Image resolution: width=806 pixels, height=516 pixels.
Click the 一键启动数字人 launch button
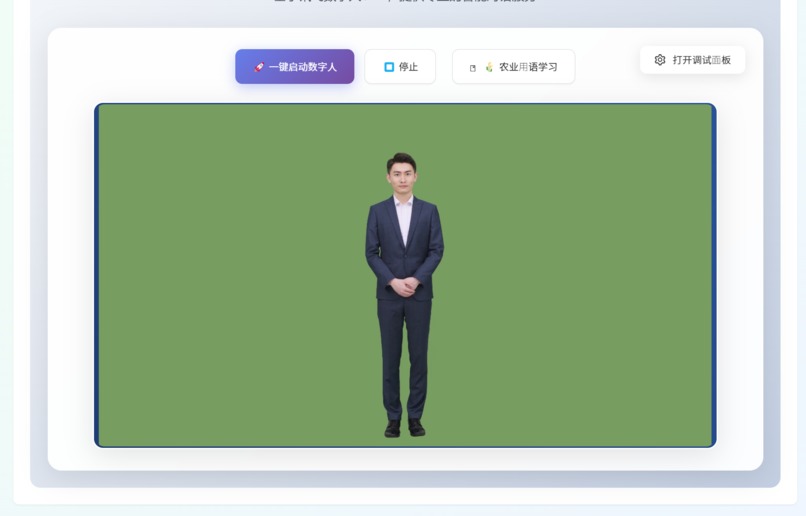click(x=295, y=67)
